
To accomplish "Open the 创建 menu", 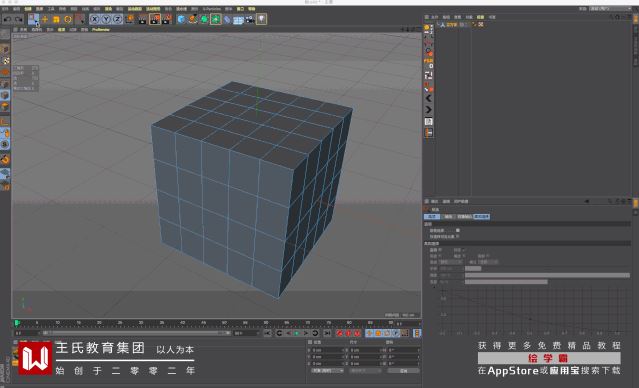I will [x=28, y=9].
